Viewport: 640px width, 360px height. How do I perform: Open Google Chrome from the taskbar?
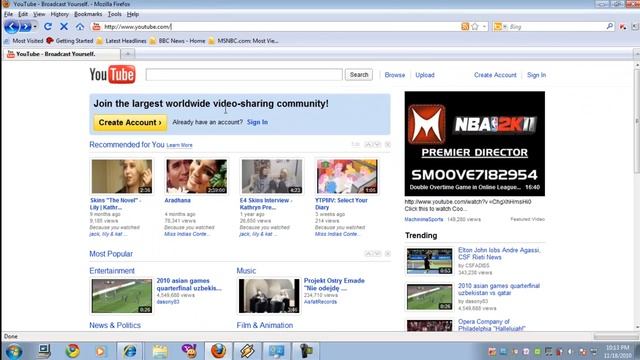point(73,351)
